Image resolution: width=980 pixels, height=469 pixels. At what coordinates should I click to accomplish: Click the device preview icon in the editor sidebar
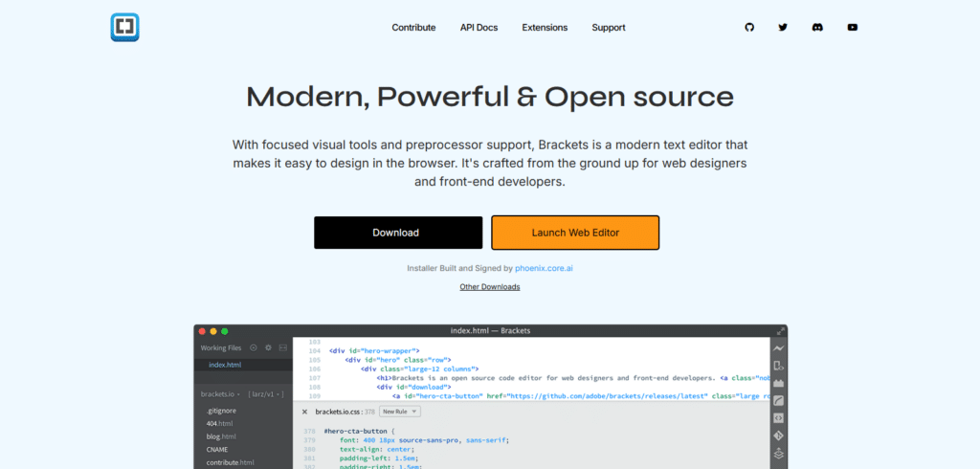pyautogui.click(x=778, y=366)
